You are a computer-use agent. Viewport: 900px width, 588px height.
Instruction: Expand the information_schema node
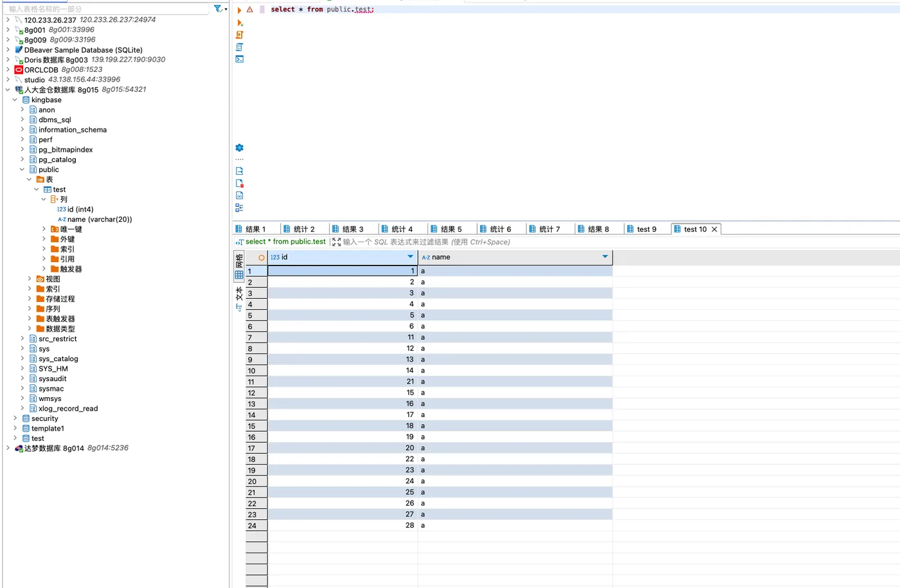click(22, 130)
